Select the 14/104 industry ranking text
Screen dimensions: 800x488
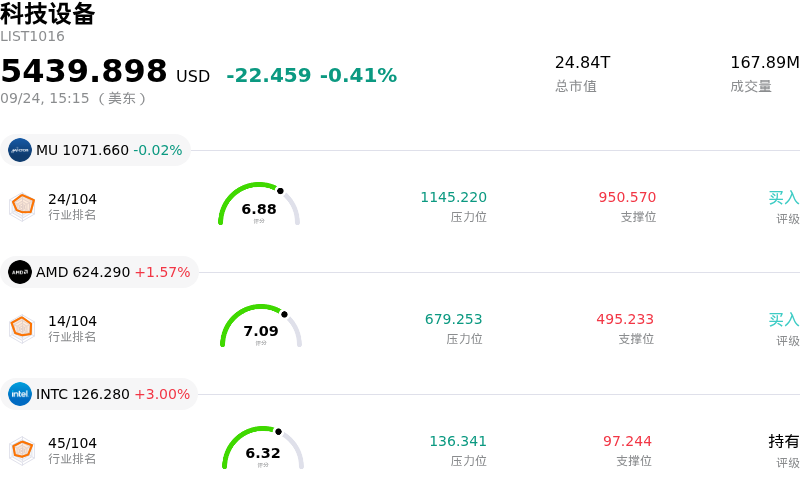(x=72, y=321)
